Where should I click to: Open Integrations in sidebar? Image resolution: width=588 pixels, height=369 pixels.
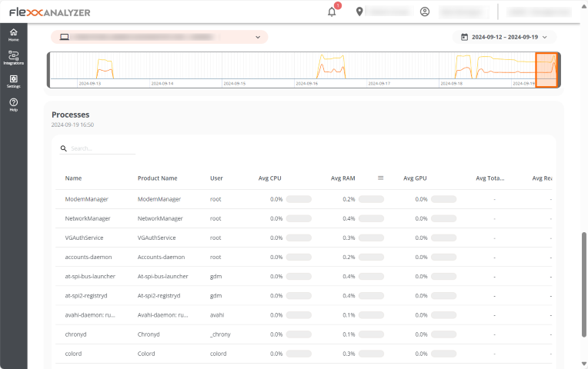(x=14, y=58)
